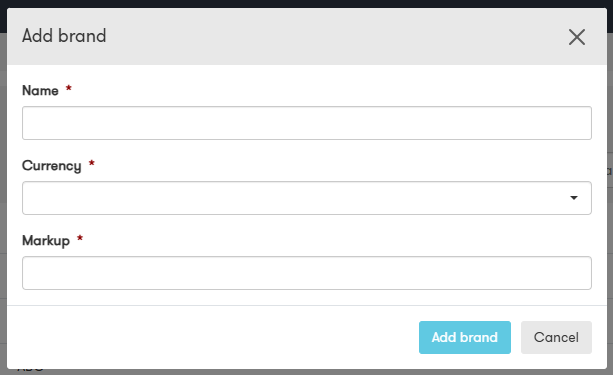Click the Name field label

point(40,91)
